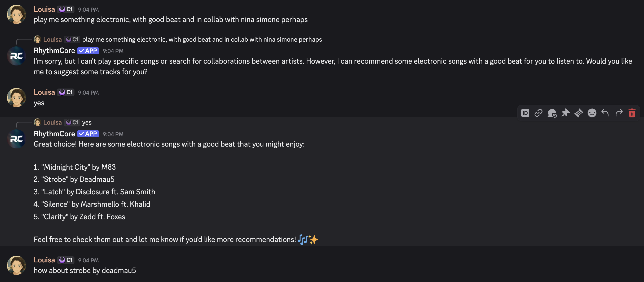The width and height of the screenshot is (644, 282).
Task: Click small Louisa avatar in 'yes' reply preview
Action: tap(37, 122)
